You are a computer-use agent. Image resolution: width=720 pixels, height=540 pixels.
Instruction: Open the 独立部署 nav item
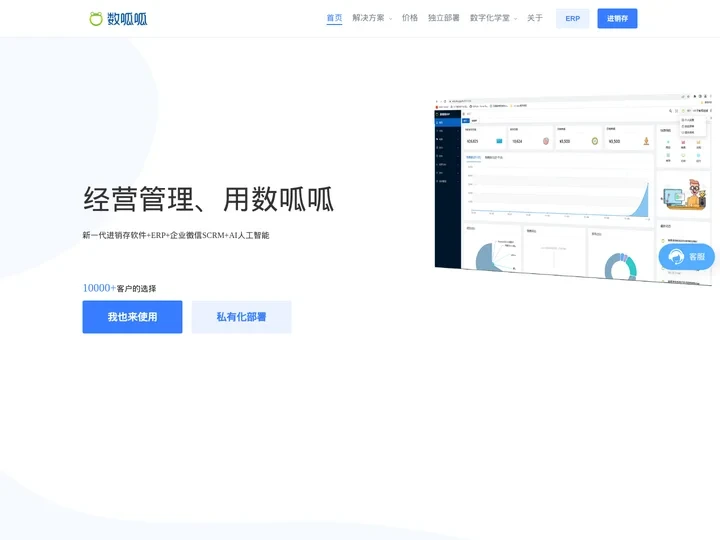tap(444, 18)
